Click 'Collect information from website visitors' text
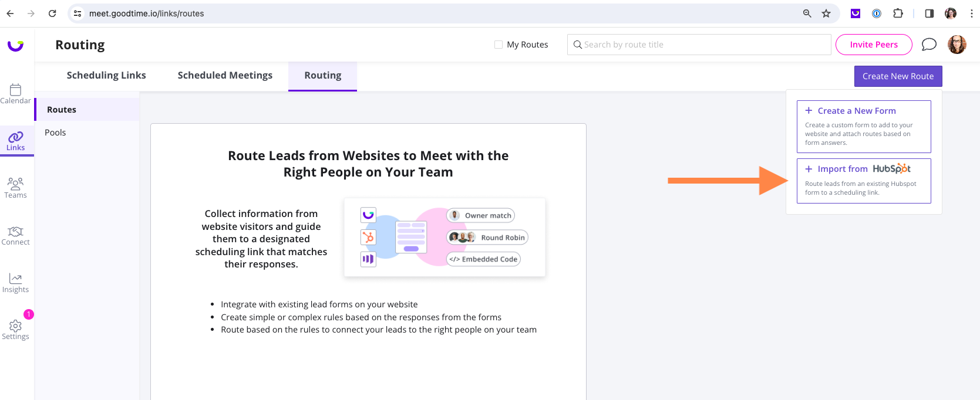This screenshot has width=980, height=400. point(261,239)
